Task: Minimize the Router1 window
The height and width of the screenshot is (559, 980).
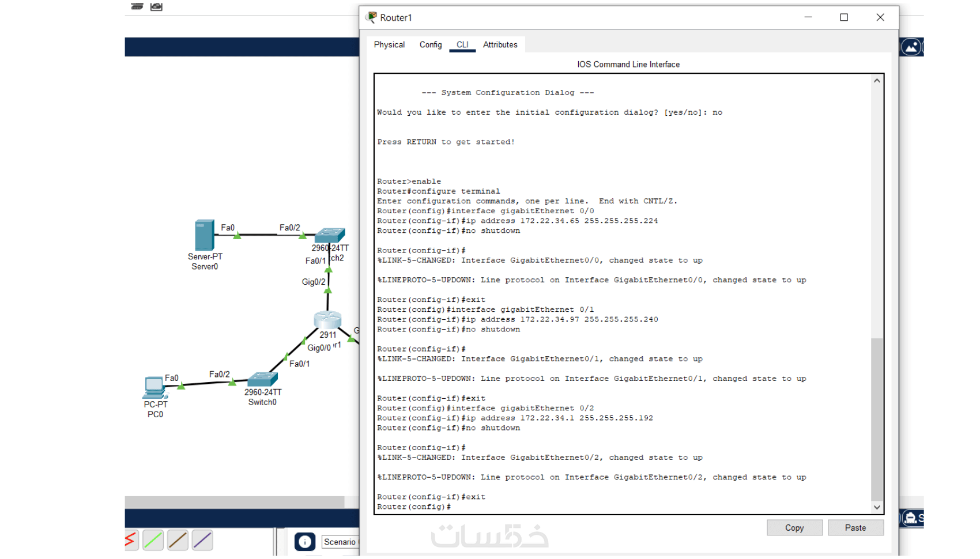Action: [808, 17]
